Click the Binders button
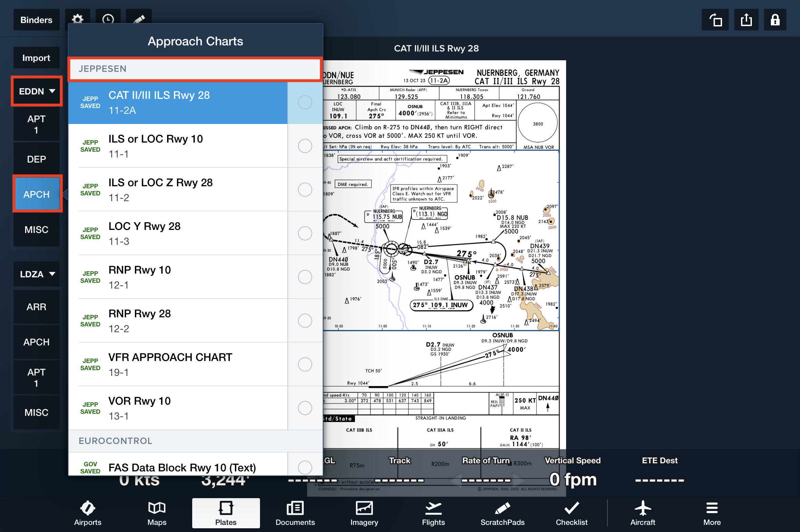The width and height of the screenshot is (800, 532). [x=36, y=20]
